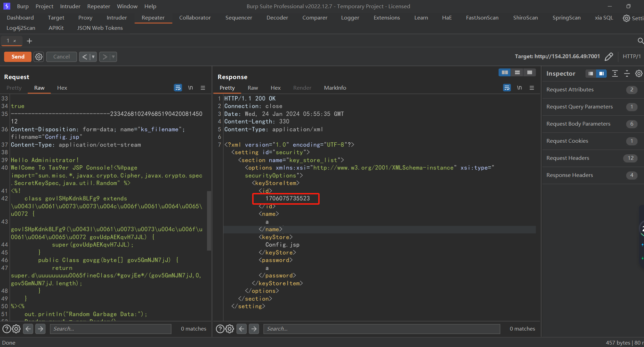The height and width of the screenshot is (347, 644).
Task: Switch Response view to Raw
Action: tap(253, 88)
